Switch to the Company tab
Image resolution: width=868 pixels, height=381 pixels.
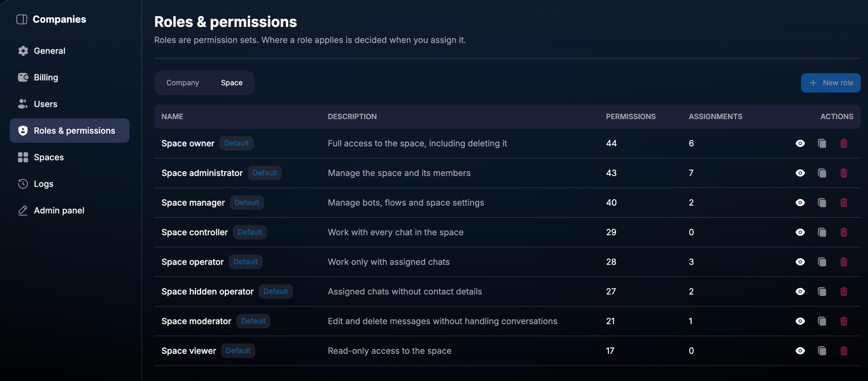click(x=183, y=83)
